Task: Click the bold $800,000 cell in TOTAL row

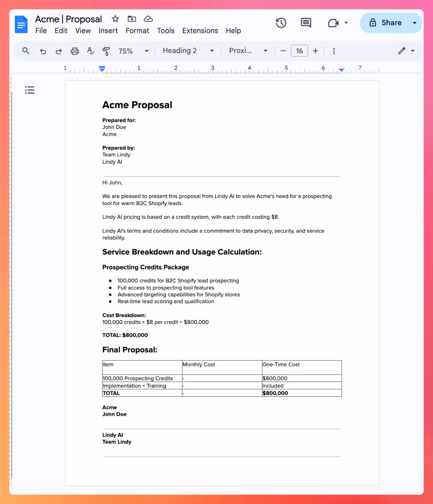Action: click(x=302, y=393)
